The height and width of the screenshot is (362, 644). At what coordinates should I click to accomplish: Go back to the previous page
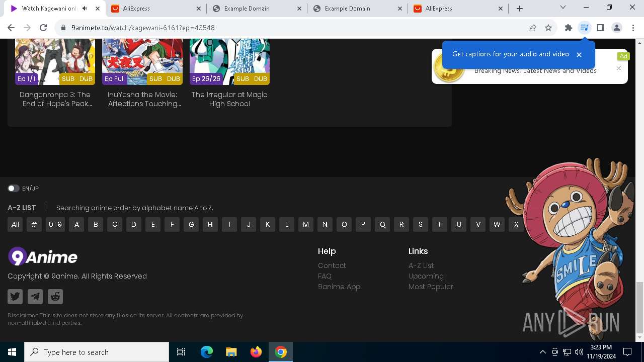[11, 28]
